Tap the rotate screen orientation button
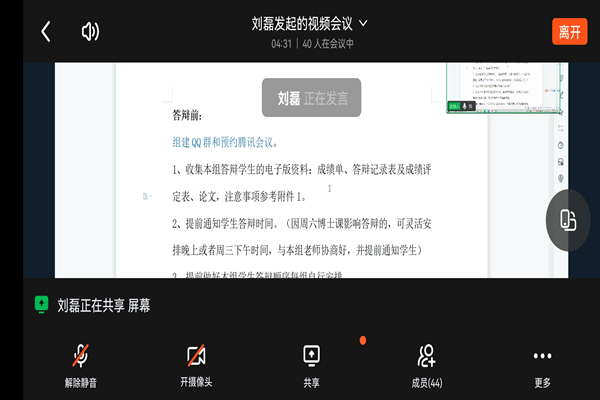Screen dimensions: 600x400 tap(567, 220)
